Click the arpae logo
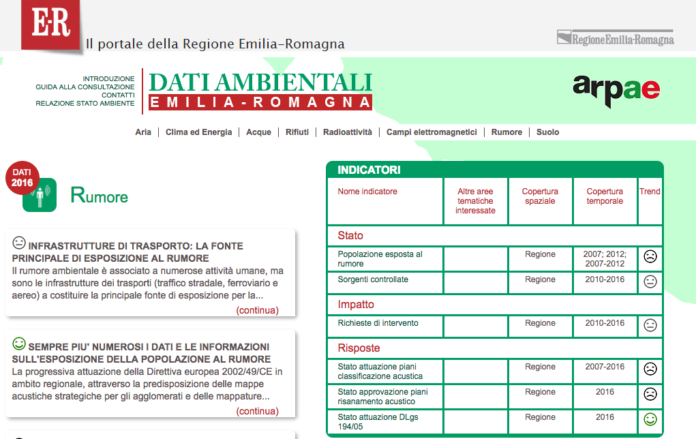Screen dimensions: 696x439 tap(616, 90)
